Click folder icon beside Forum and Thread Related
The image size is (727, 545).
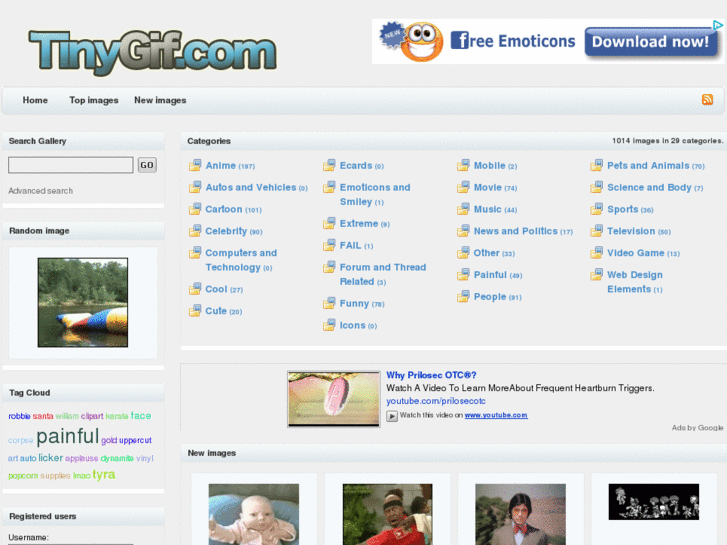coord(329,267)
